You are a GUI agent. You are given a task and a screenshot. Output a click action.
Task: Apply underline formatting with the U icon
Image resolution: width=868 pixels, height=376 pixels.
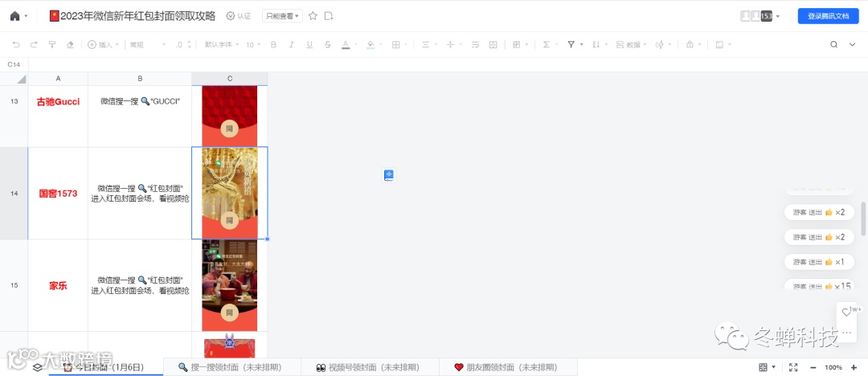[309, 45]
